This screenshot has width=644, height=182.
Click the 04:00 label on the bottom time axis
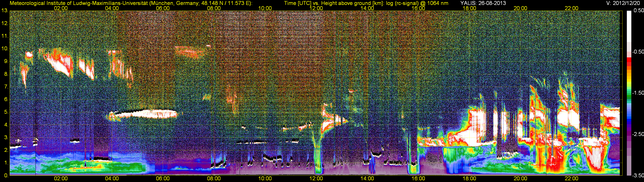(x=112, y=179)
